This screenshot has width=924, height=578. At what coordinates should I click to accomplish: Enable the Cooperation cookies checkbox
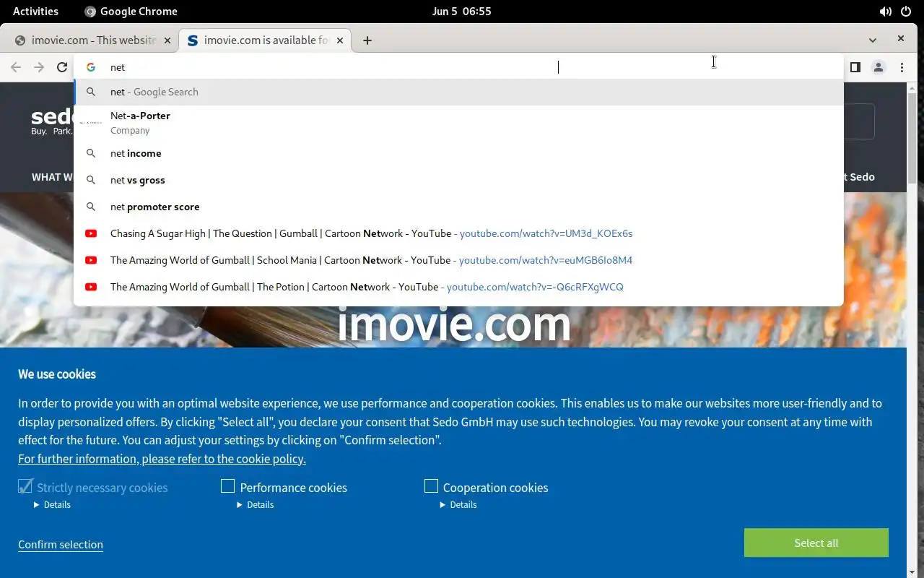tap(431, 486)
